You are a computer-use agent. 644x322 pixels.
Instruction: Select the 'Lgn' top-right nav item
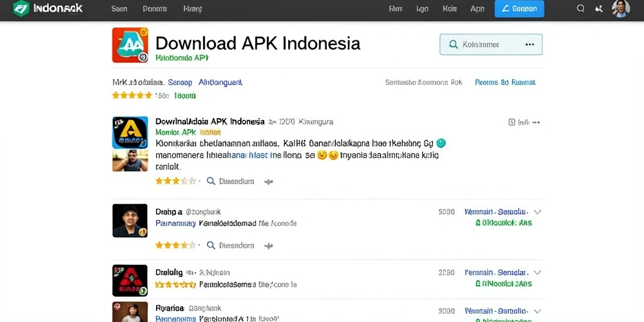coord(422,9)
